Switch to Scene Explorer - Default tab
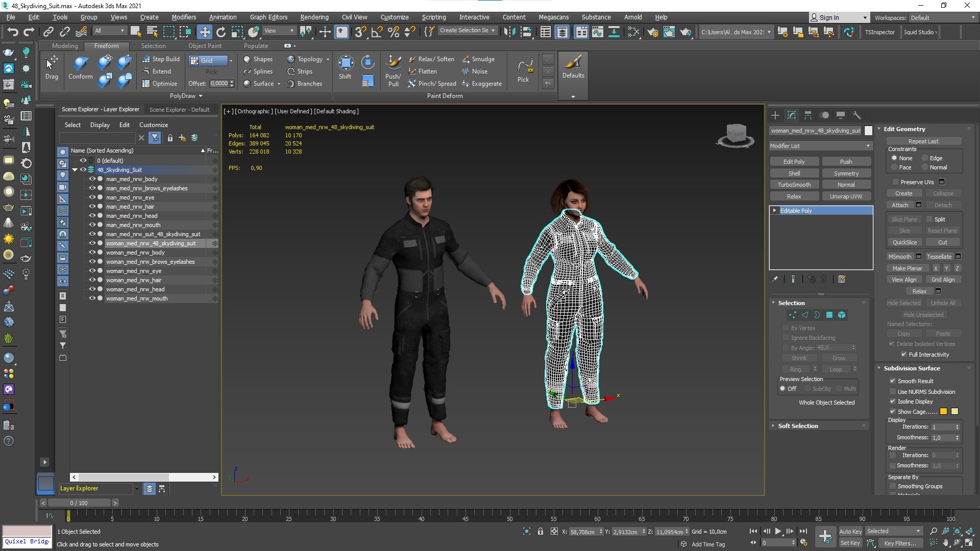980x551 pixels. point(179,110)
